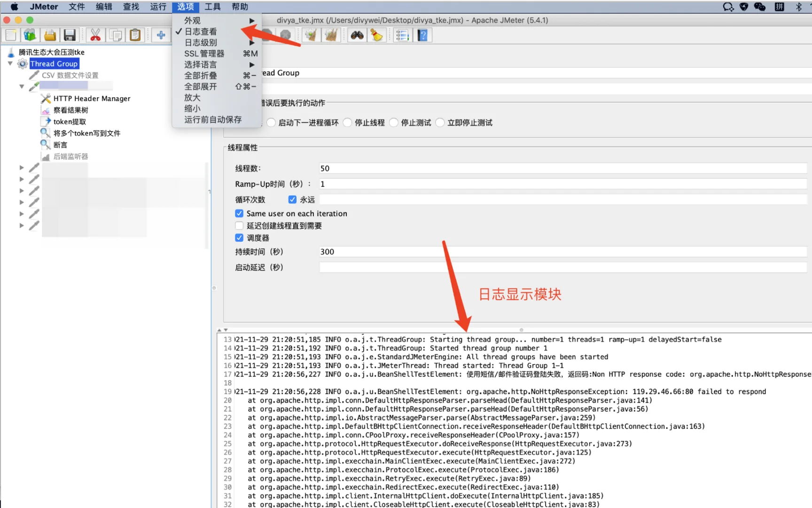This screenshot has height=508, width=812.
Task: Click the 线程数 field containing 50
Action: click(x=563, y=168)
